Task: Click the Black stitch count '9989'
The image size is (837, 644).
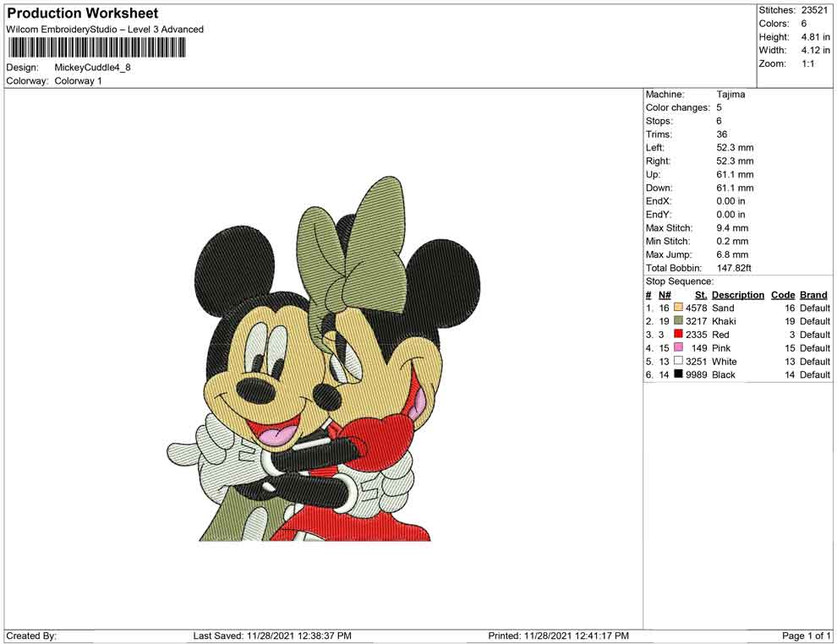Action: 696,374
